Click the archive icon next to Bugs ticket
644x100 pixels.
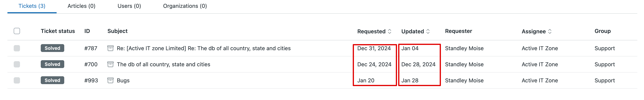click(110, 80)
